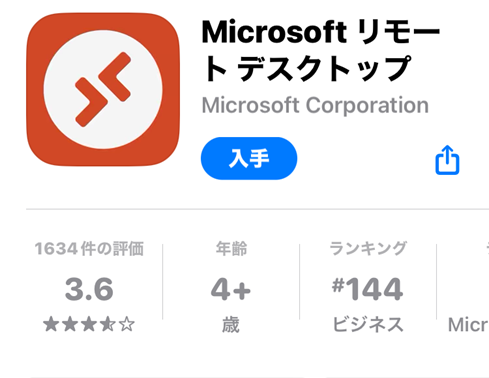Tap the 4+ age rating value
This screenshot has width=489, height=378.
[x=231, y=289]
